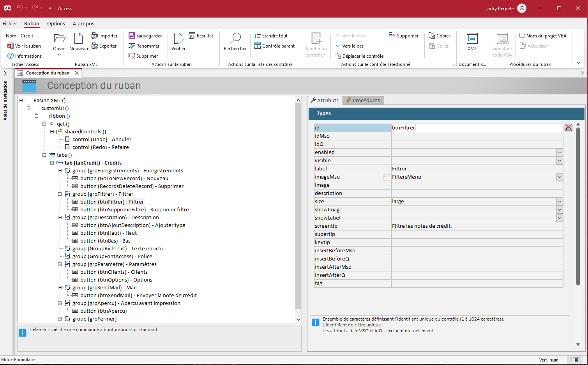Open the XML document view
This screenshot has width=588, height=365.
click(472, 39)
